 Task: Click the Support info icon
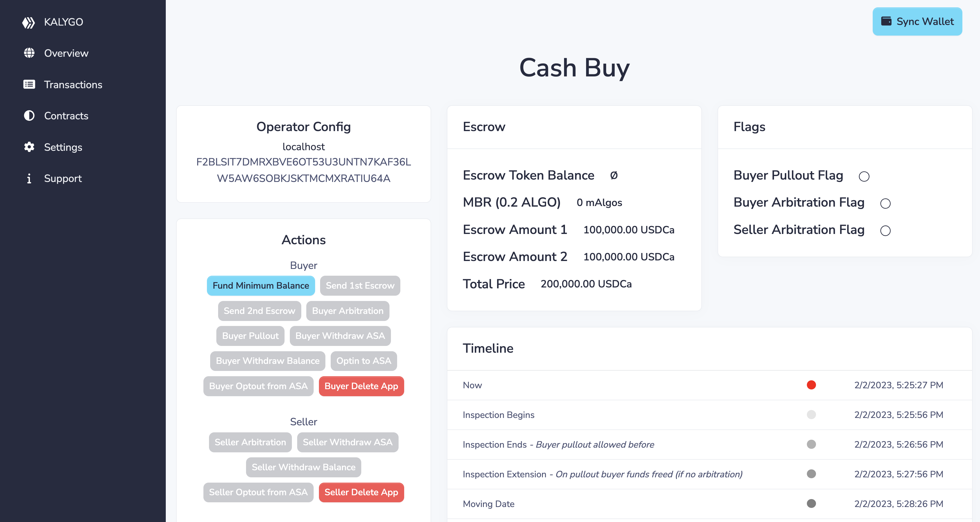tap(29, 178)
